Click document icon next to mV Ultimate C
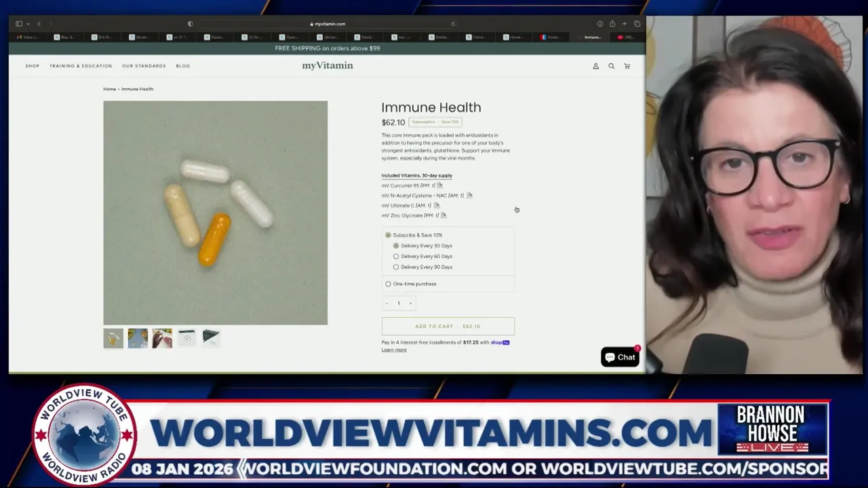This screenshot has height=488, width=868. tap(437, 205)
